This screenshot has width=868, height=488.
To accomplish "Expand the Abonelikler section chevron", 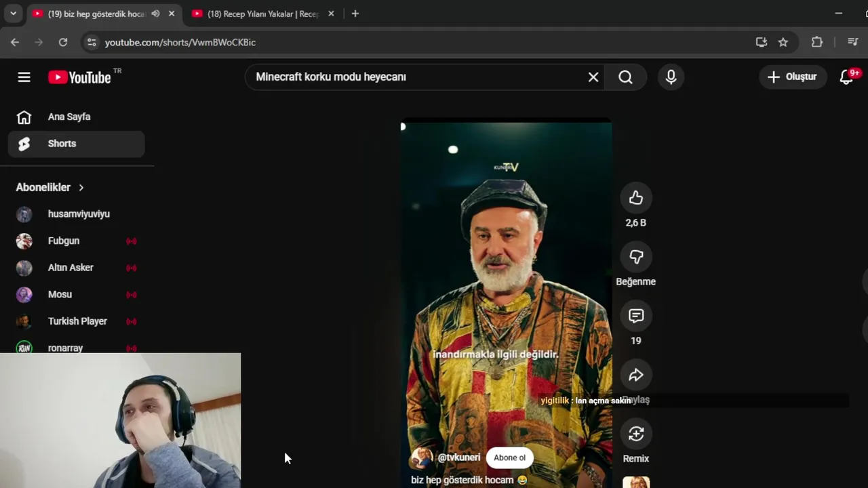I will point(81,188).
